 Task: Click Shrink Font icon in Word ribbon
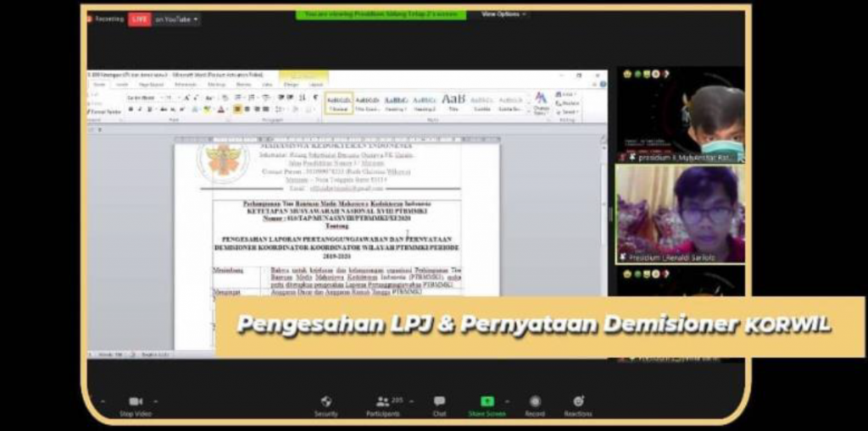(x=196, y=98)
